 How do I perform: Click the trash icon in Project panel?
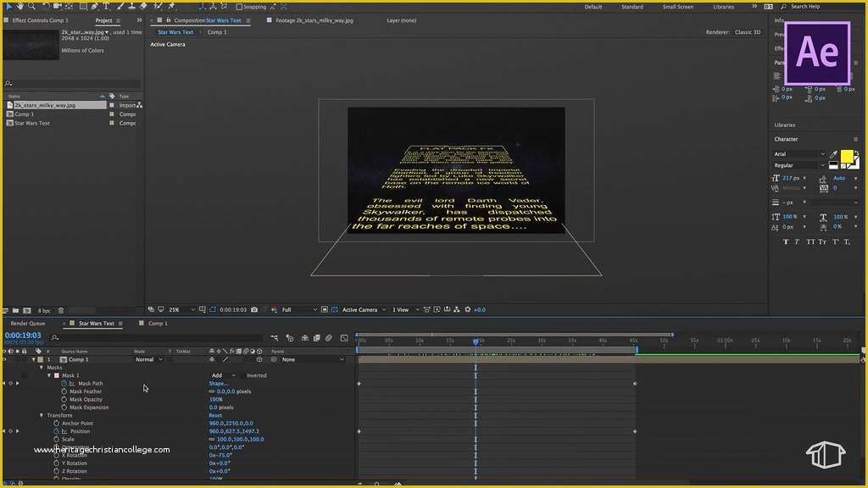61,310
